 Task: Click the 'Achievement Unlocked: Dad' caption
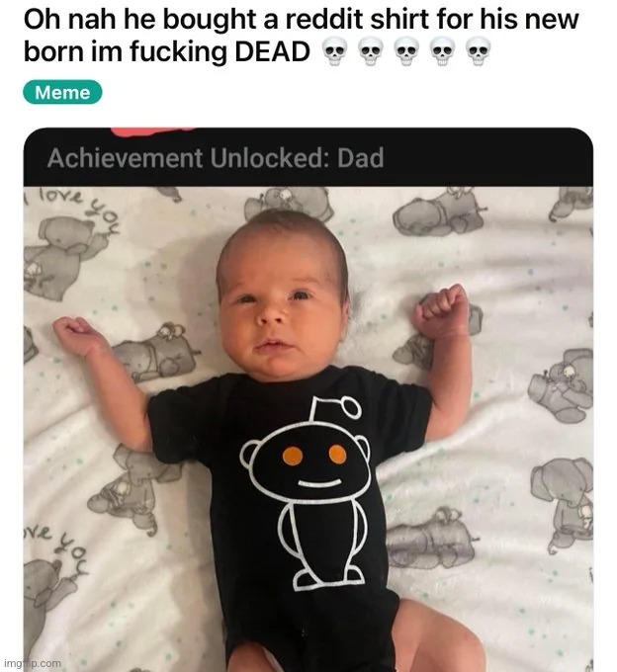(x=216, y=158)
